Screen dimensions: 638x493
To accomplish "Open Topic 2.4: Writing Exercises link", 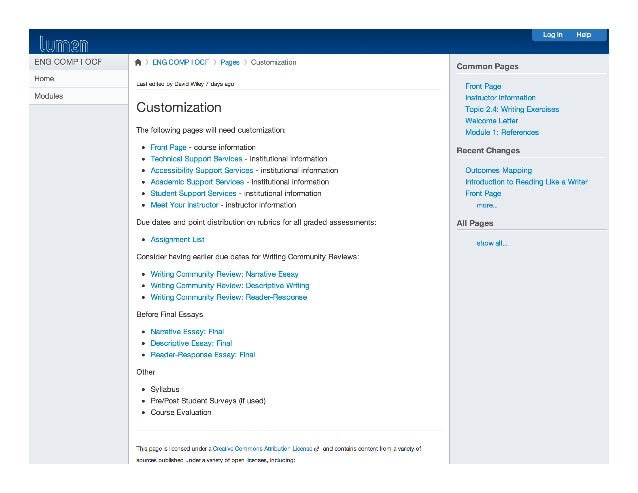I will click(512, 109).
